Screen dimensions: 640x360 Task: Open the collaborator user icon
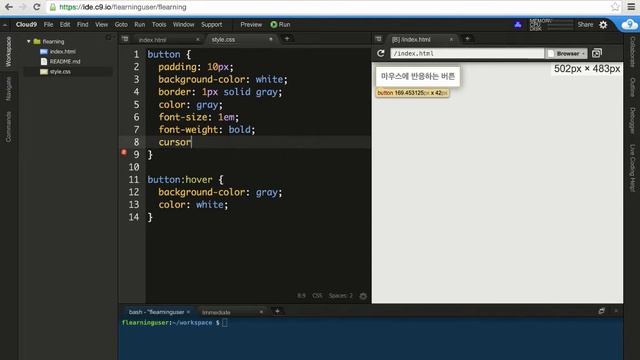[518, 24]
